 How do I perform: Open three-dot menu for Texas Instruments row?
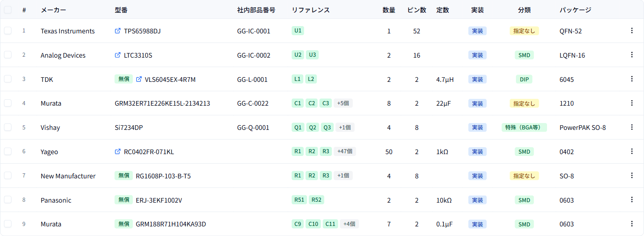(x=632, y=31)
